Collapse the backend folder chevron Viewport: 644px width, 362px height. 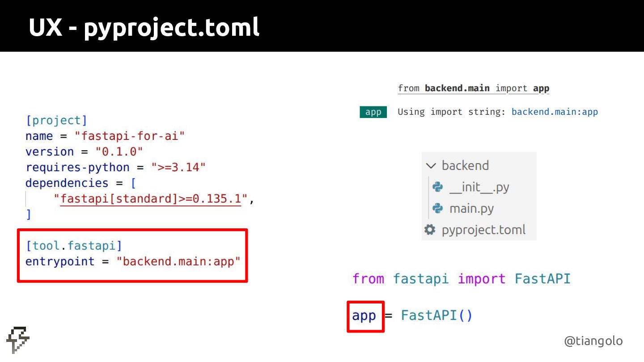[x=431, y=166]
